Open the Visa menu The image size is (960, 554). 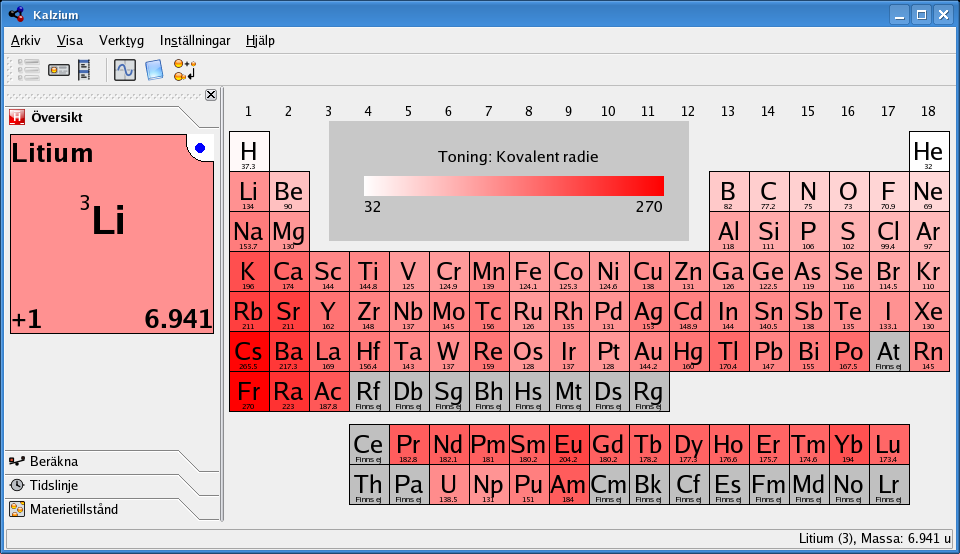click(x=70, y=41)
